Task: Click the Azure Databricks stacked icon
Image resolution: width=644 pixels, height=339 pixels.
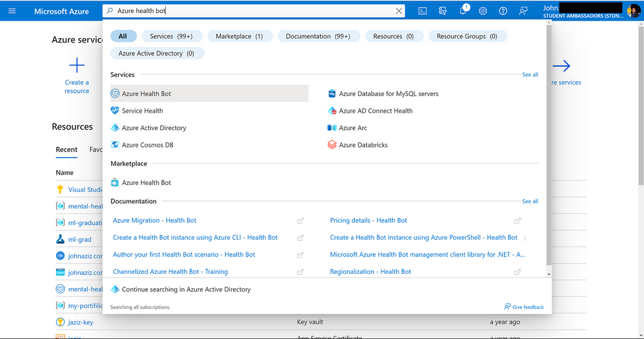Action: point(332,145)
